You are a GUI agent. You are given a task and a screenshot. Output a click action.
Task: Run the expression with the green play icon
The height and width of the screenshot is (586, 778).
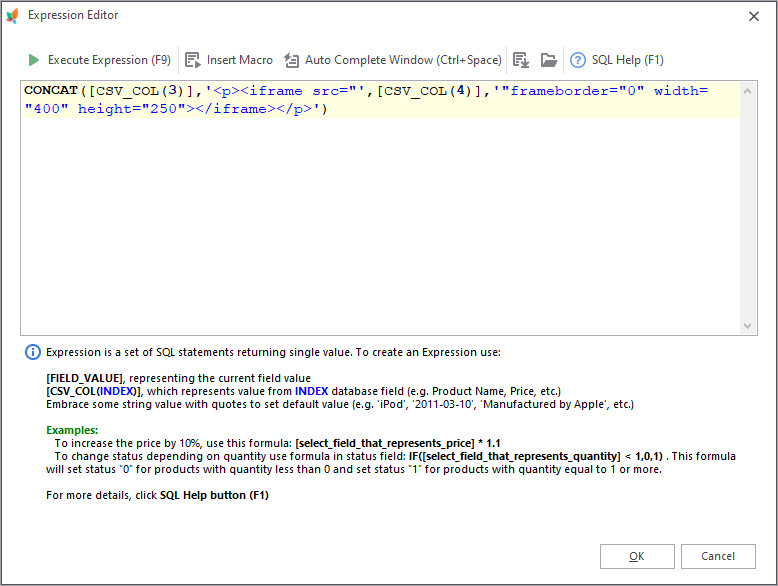(x=34, y=60)
